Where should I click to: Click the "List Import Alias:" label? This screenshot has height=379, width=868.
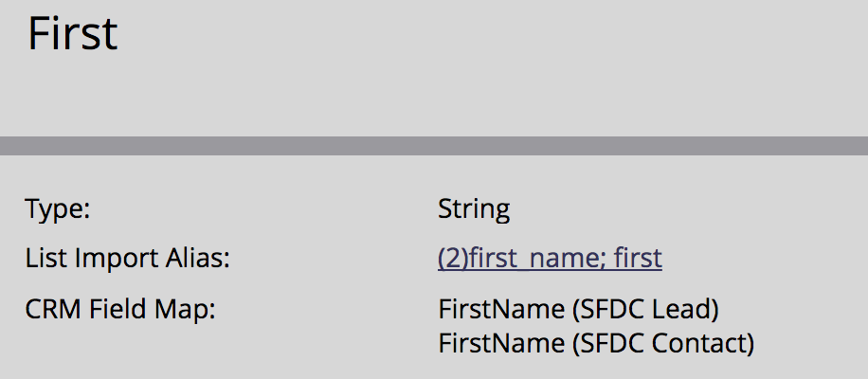pyautogui.click(x=127, y=259)
